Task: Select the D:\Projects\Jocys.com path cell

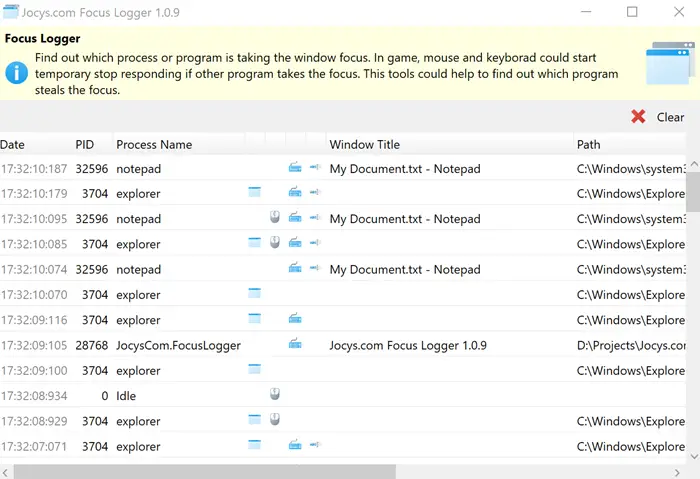Action: tap(631, 346)
